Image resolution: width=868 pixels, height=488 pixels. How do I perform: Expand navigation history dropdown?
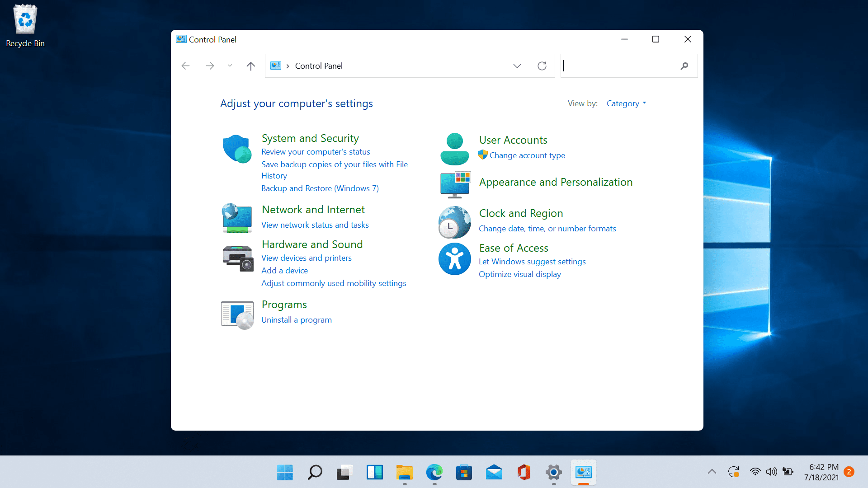click(229, 66)
